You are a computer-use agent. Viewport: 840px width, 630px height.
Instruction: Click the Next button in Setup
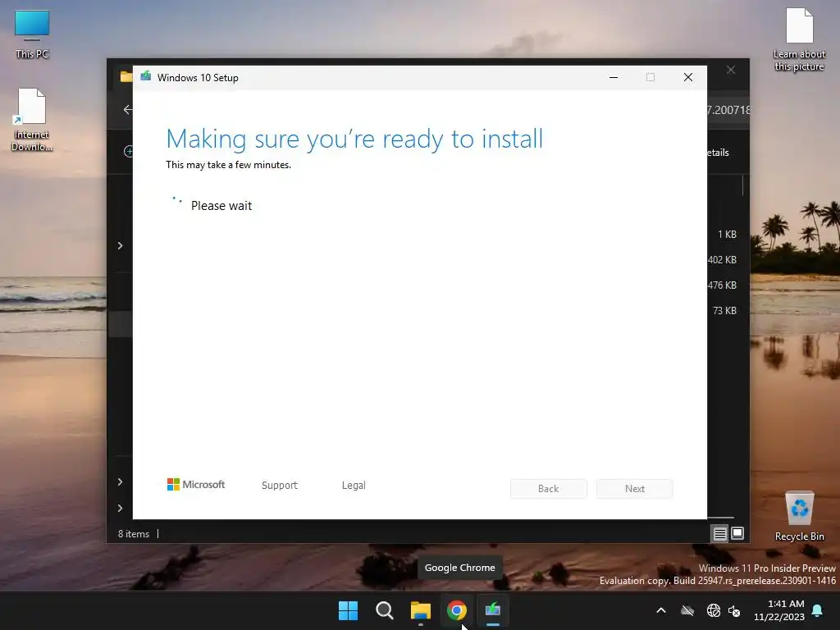(635, 489)
